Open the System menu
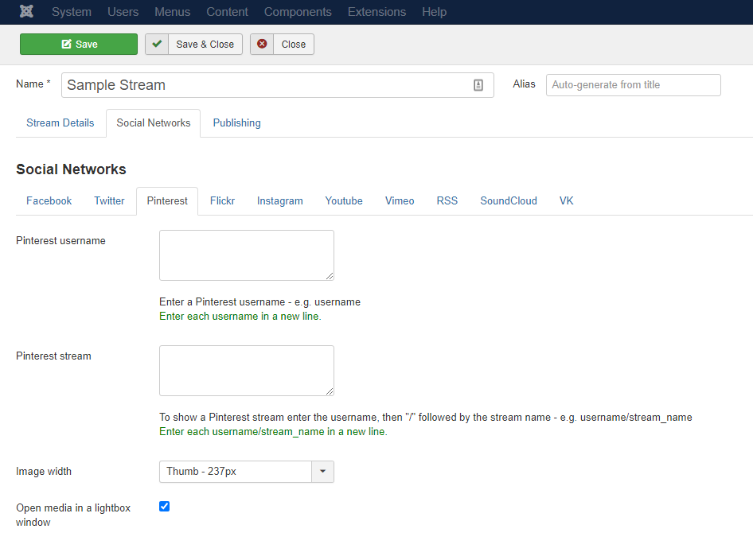 [72, 12]
